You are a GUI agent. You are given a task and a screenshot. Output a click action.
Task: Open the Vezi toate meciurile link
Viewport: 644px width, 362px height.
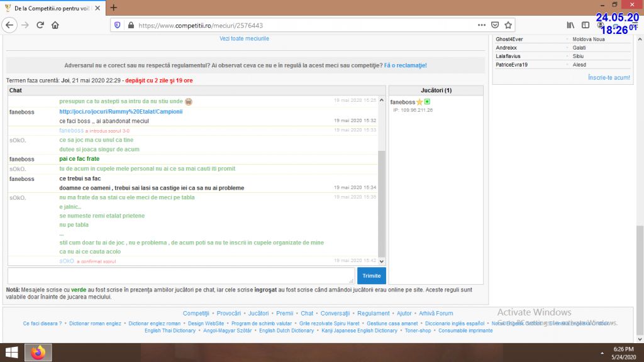244,38
